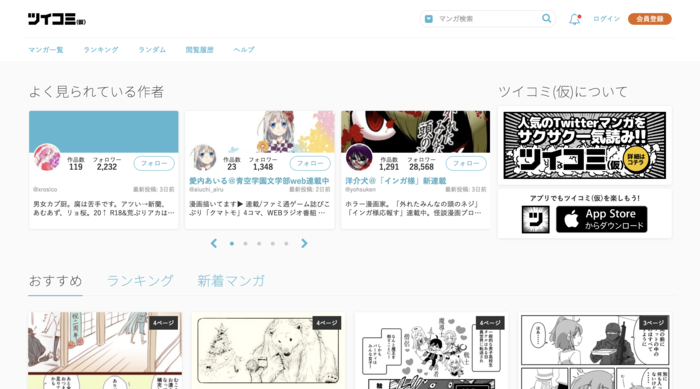Follow 愛内あいる author

coord(310,163)
